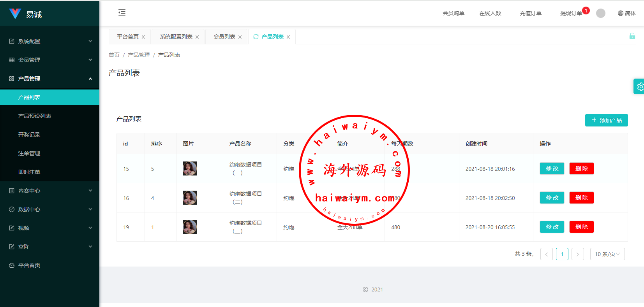Collapse the 产品管理 sidebar section
This screenshot has height=307, width=644.
click(50, 79)
